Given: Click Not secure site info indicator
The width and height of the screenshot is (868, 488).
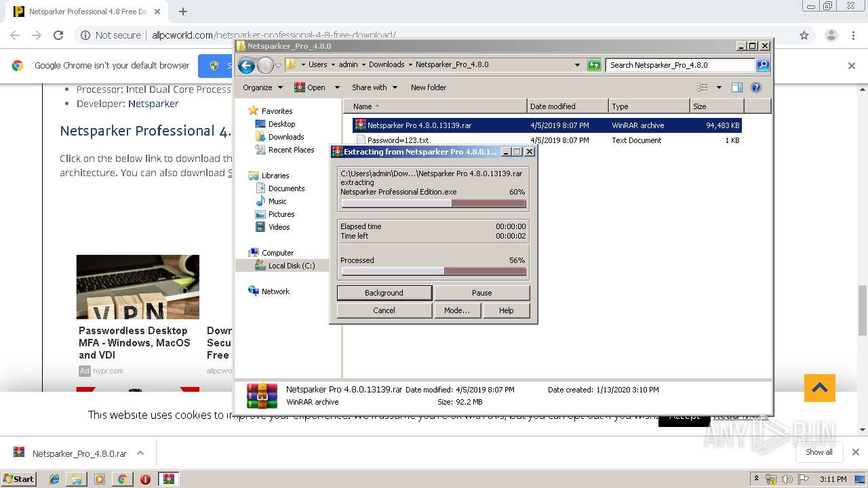Looking at the screenshot, I should click(x=111, y=35).
